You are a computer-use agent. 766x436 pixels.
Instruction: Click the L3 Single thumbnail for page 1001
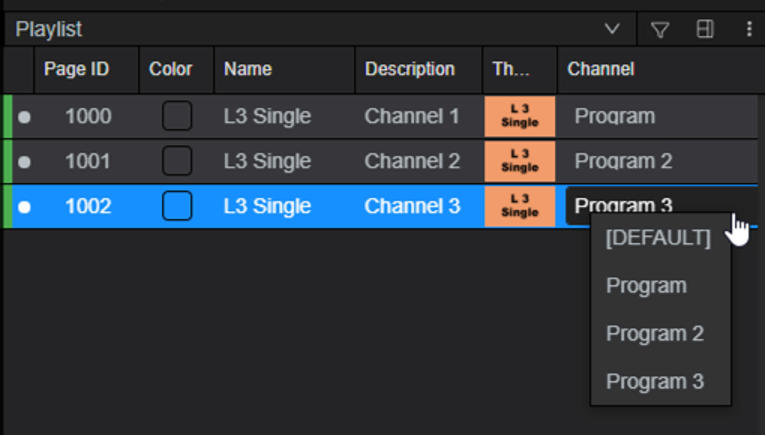519,161
